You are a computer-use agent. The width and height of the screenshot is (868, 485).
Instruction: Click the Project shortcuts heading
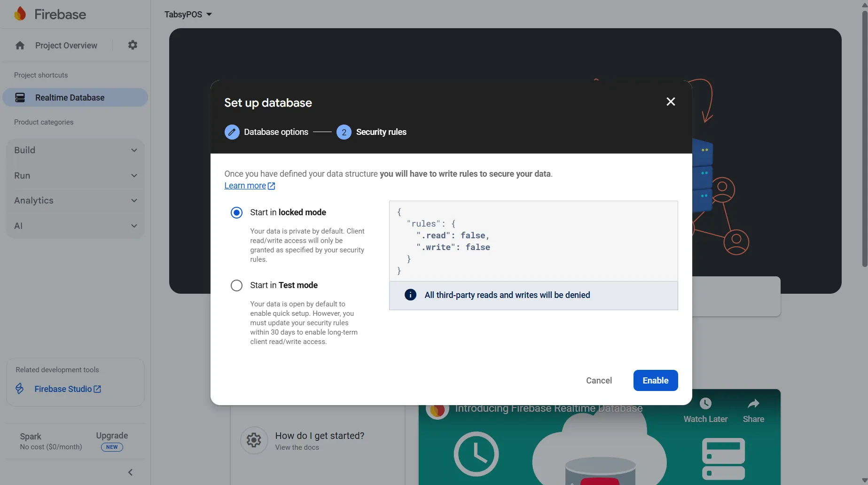pos(41,75)
